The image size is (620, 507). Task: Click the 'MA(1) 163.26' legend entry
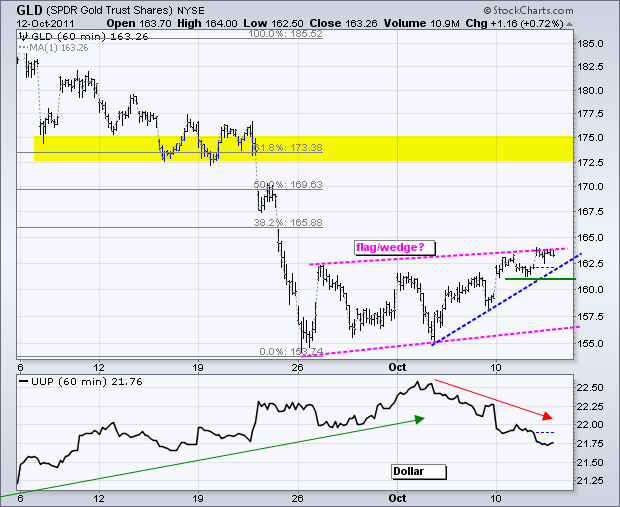pos(54,48)
